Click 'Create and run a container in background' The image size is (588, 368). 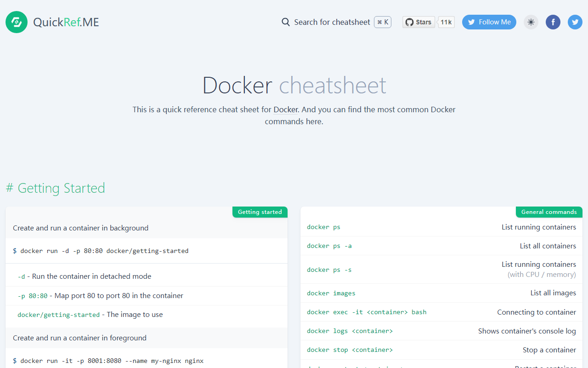[x=81, y=228]
